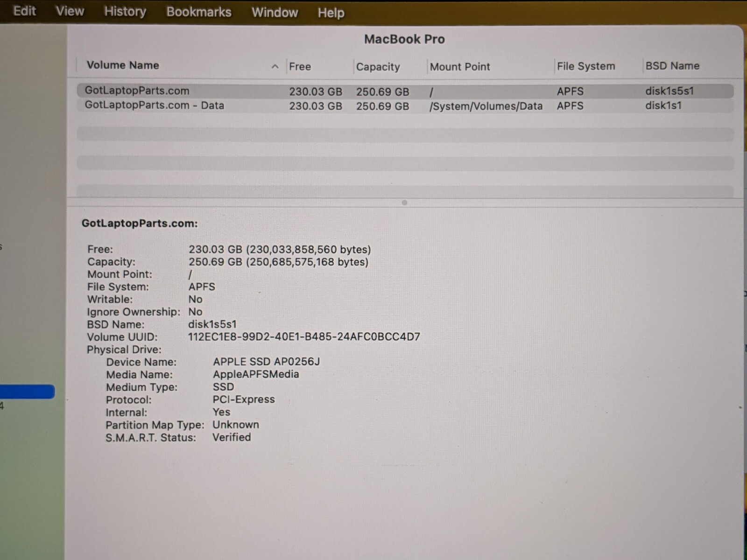
Task: Sort by File System column header
Action: [586, 66]
